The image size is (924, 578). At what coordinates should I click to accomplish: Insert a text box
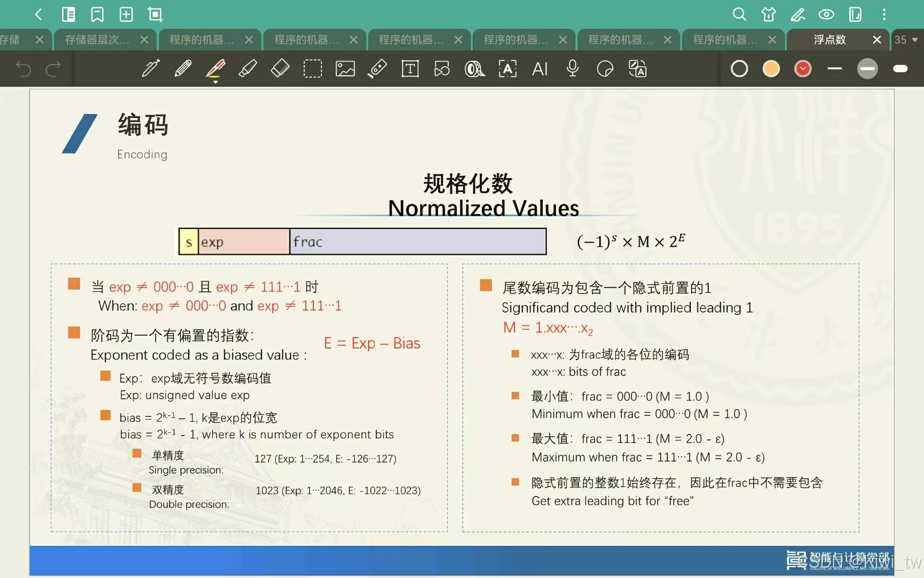point(410,69)
